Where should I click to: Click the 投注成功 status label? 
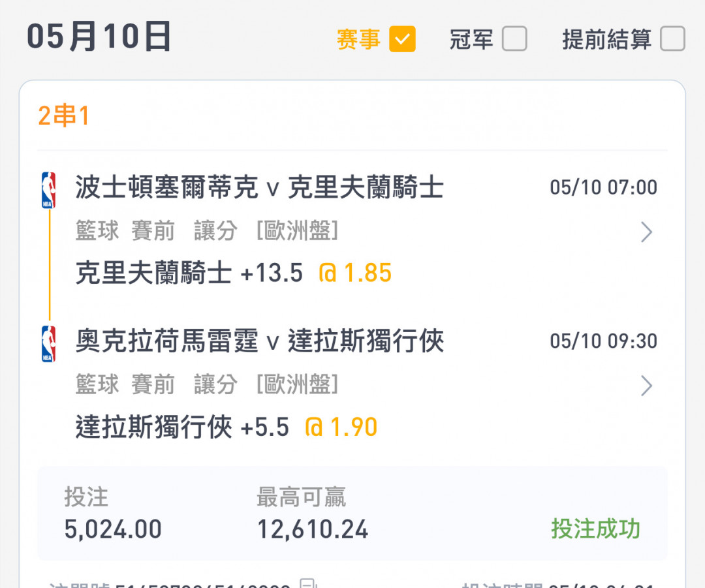(595, 529)
